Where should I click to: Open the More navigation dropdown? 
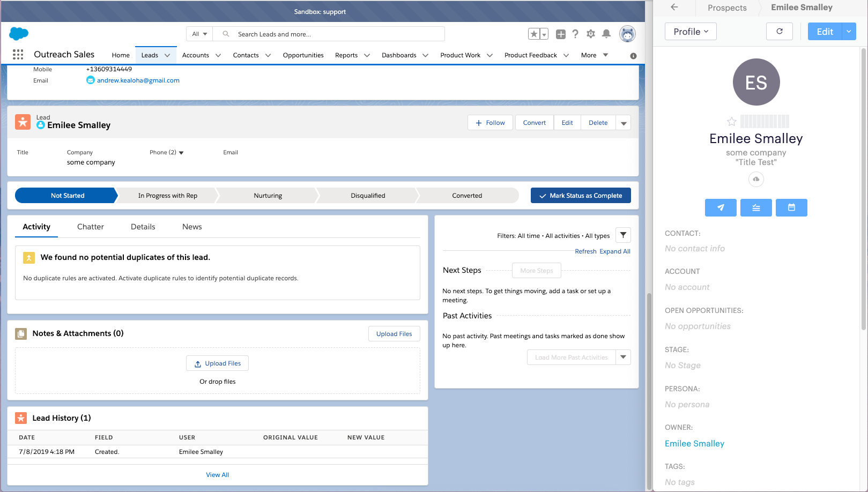[595, 55]
